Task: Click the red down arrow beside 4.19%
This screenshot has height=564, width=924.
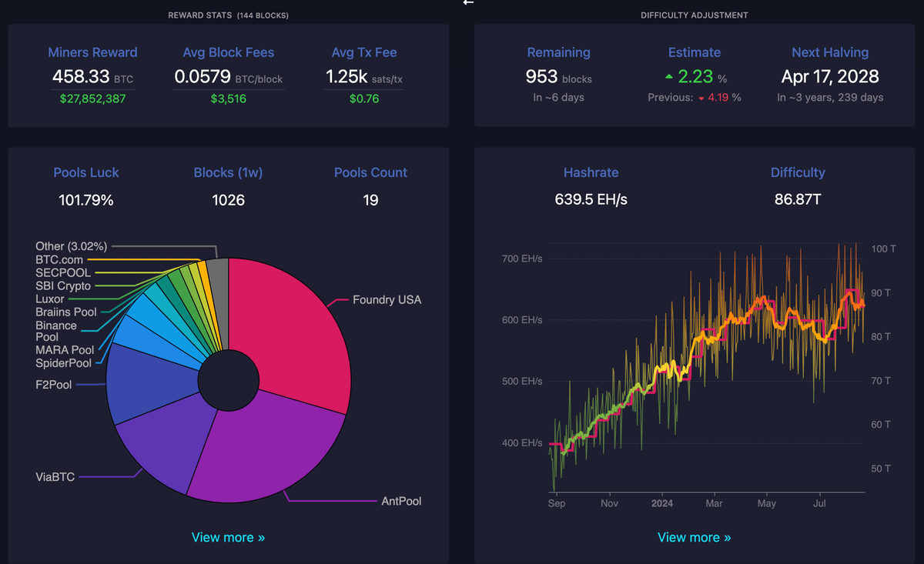Action: tap(701, 98)
